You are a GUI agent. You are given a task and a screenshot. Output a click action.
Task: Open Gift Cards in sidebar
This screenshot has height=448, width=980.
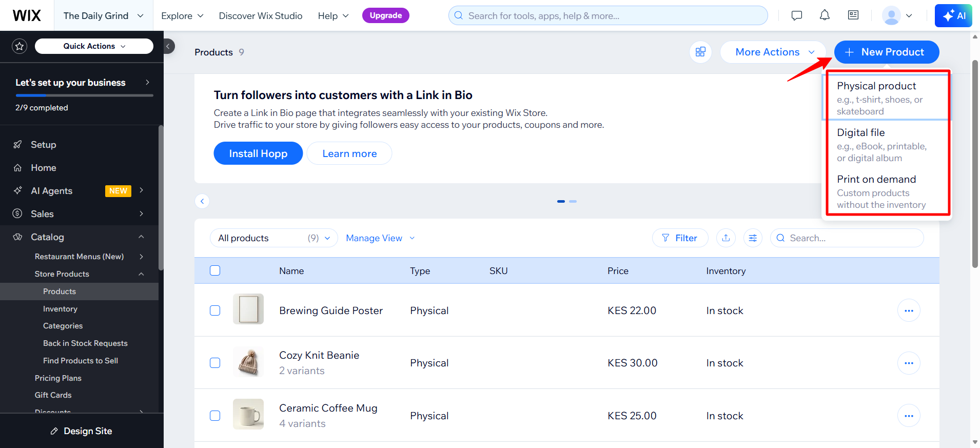tap(53, 395)
